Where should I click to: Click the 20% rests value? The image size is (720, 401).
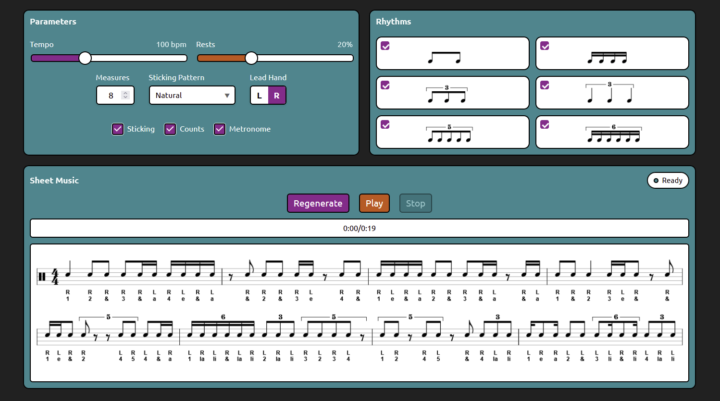coord(345,45)
